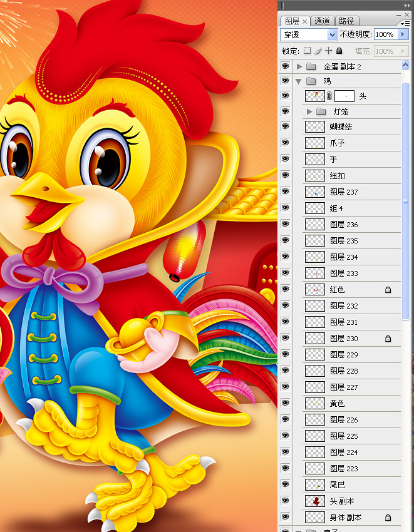
Task: Select layer 头 副本
Action: pyautogui.click(x=351, y=501)
